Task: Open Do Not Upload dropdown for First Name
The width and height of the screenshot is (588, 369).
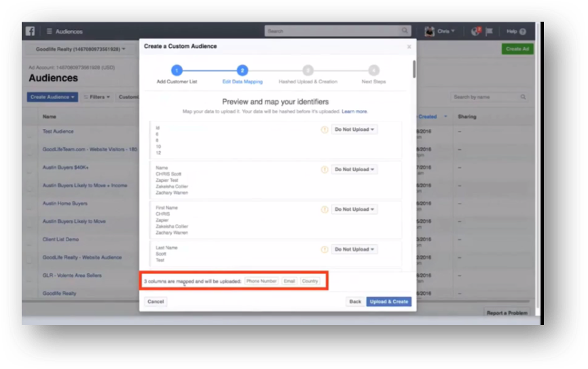Action: [354, 209]
